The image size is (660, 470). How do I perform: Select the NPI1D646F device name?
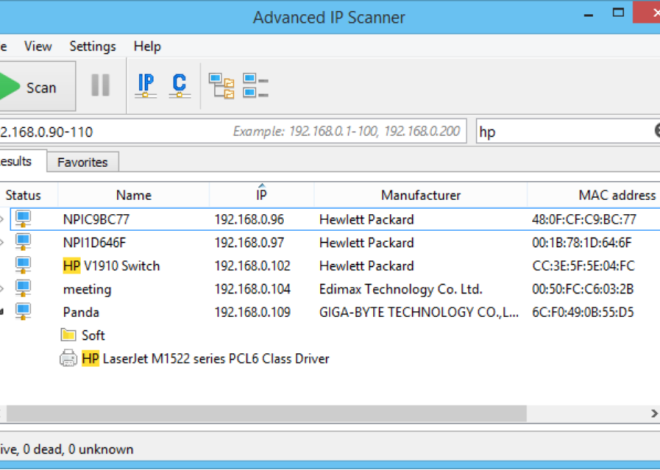(94, 242)
